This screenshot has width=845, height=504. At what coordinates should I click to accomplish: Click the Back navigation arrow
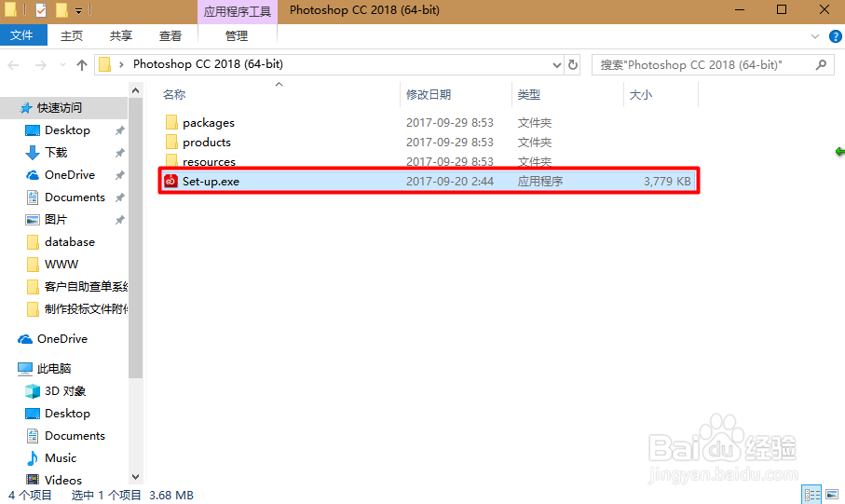(x=13, y=65)
